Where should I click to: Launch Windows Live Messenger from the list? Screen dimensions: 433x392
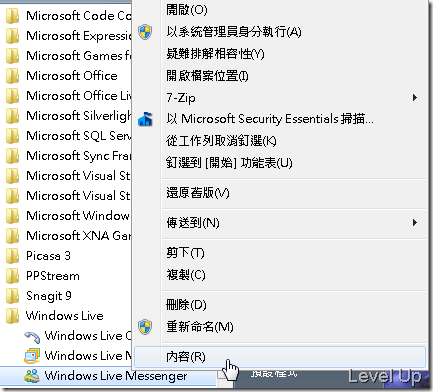click(x=116, y=376)
